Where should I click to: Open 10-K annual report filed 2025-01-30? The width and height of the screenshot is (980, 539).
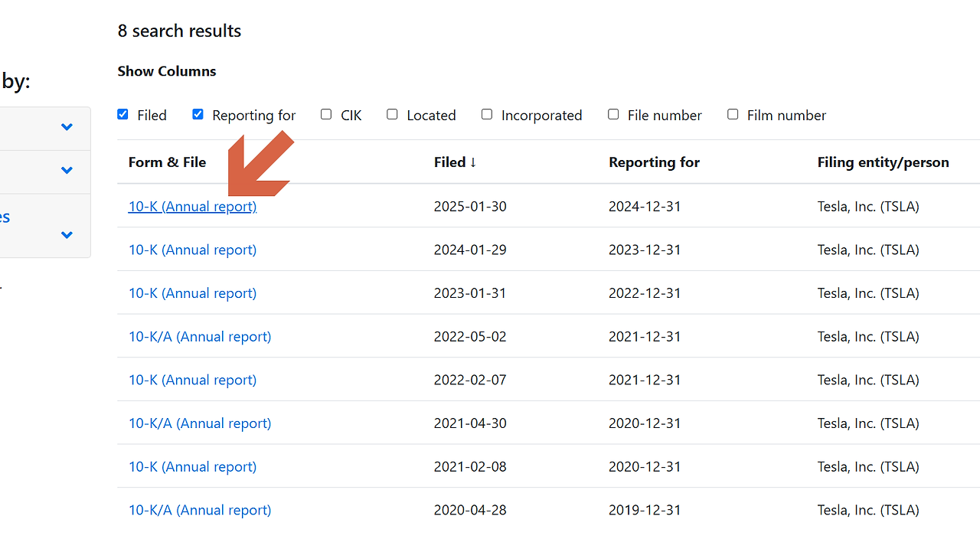(x=192, y=207)
